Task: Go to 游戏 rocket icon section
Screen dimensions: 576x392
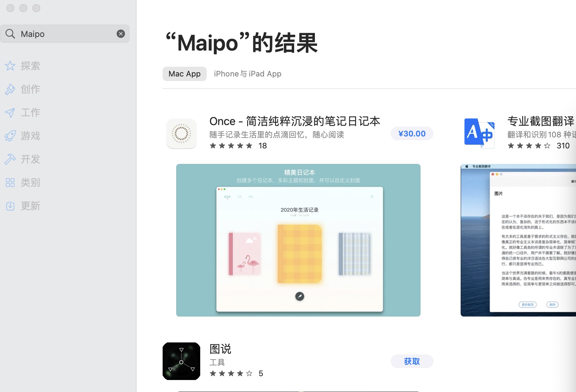Action: point(10,136)
